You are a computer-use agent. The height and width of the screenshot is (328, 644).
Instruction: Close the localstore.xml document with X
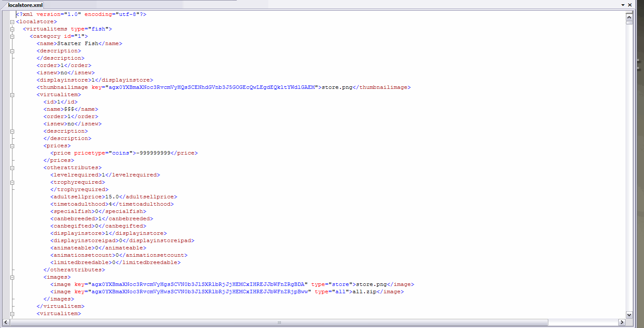(630, 5)
